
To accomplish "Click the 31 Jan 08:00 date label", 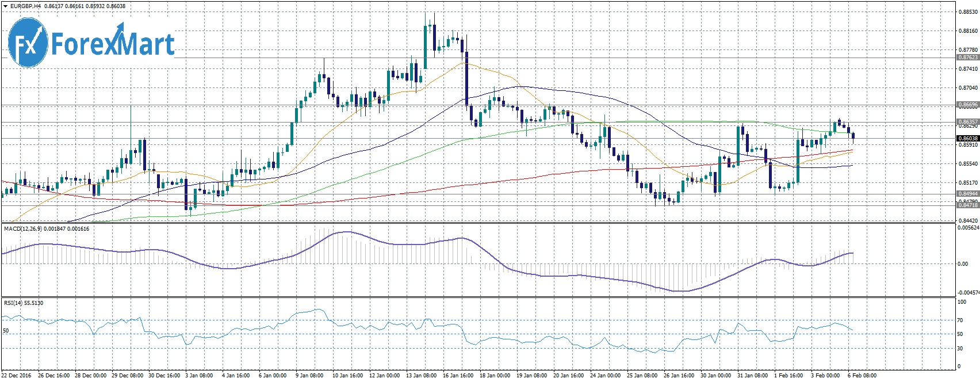I will [753, 376].
